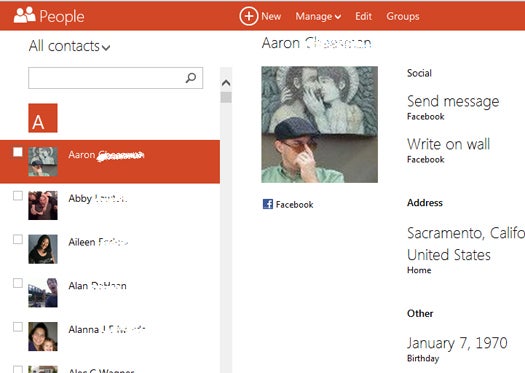Click the Other section heading

(420, 313)
